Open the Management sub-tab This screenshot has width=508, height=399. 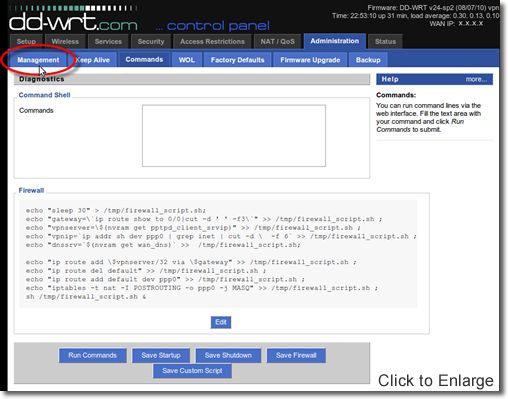[38, 60]
